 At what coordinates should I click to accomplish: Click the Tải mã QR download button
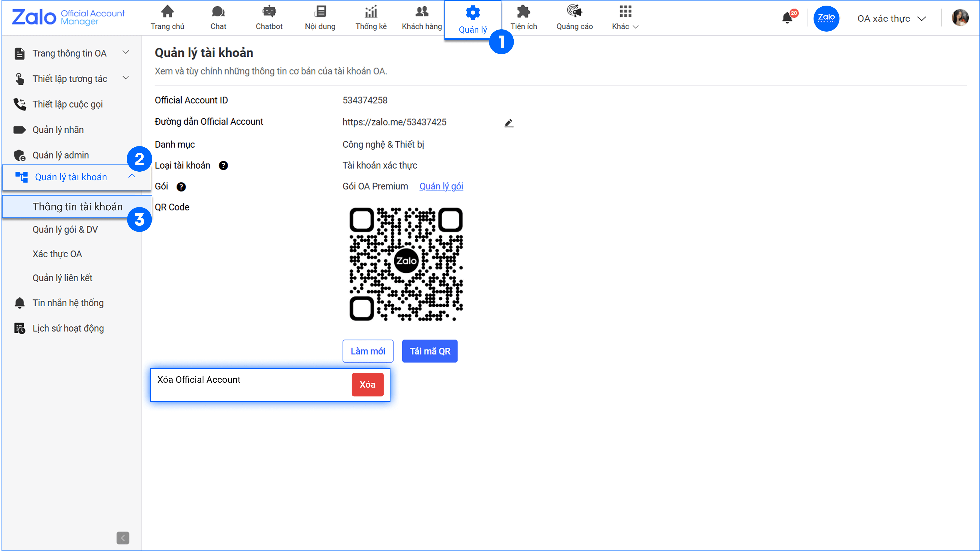tap(429, 351)
